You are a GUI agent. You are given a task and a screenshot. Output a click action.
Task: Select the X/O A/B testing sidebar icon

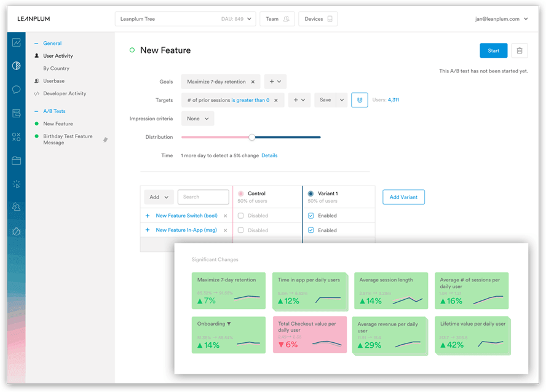point(17,137)
